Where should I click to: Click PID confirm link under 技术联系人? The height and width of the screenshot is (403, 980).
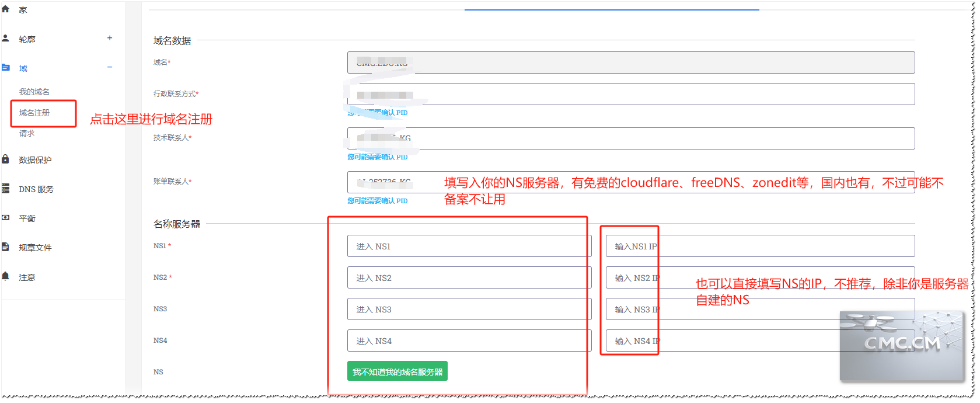coord(378,157)
